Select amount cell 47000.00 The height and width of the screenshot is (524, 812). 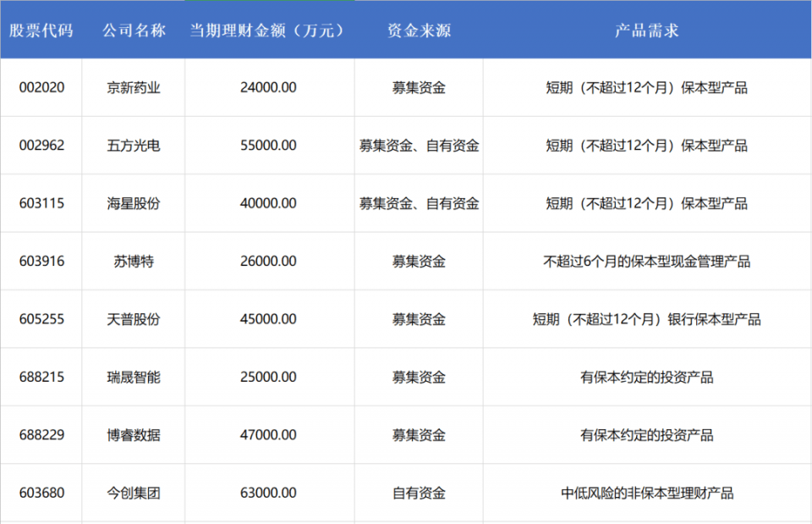[268, 435]
